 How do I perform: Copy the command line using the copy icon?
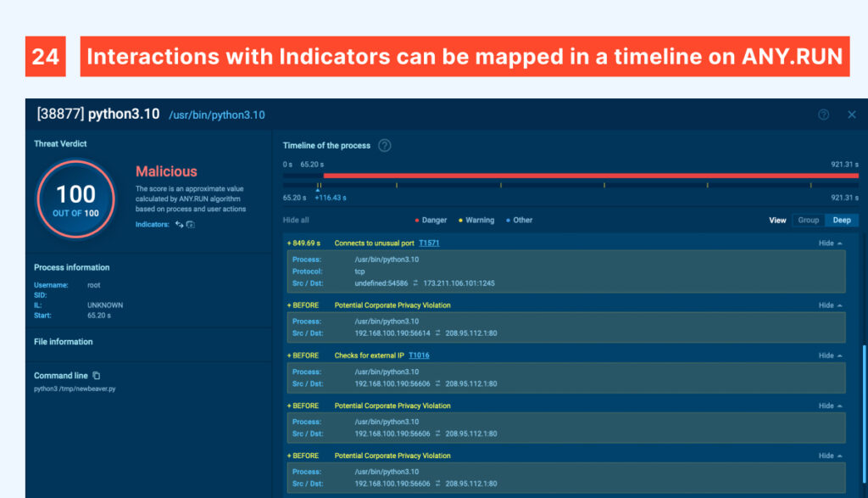pos(97,376)
